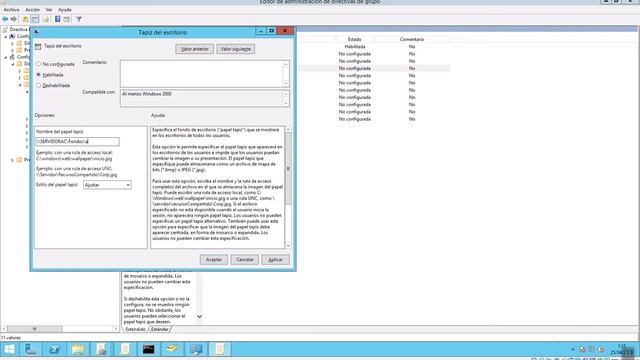Sort by the Estado column header
Viewport: 640px width, 360px height.
355,39
